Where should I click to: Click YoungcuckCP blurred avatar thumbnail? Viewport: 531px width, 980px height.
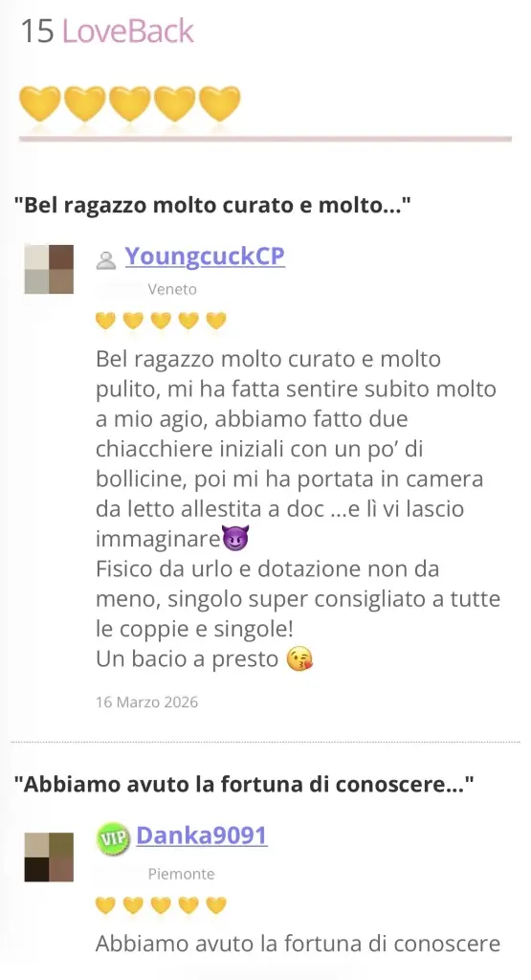click(49, 269)
